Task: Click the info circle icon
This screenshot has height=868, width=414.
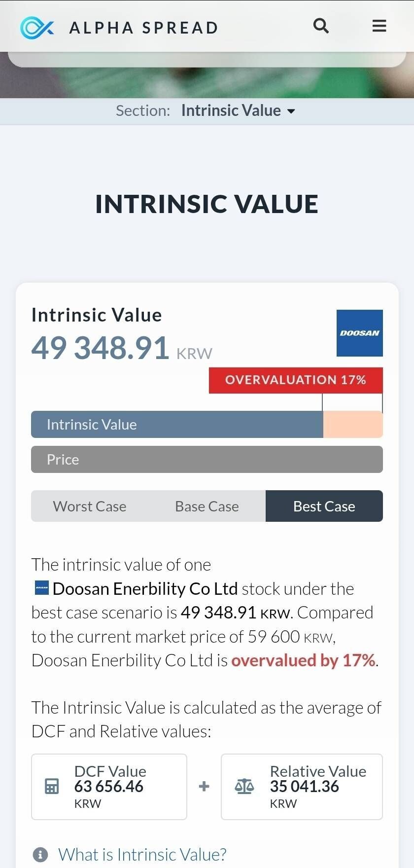Action: 40,854
